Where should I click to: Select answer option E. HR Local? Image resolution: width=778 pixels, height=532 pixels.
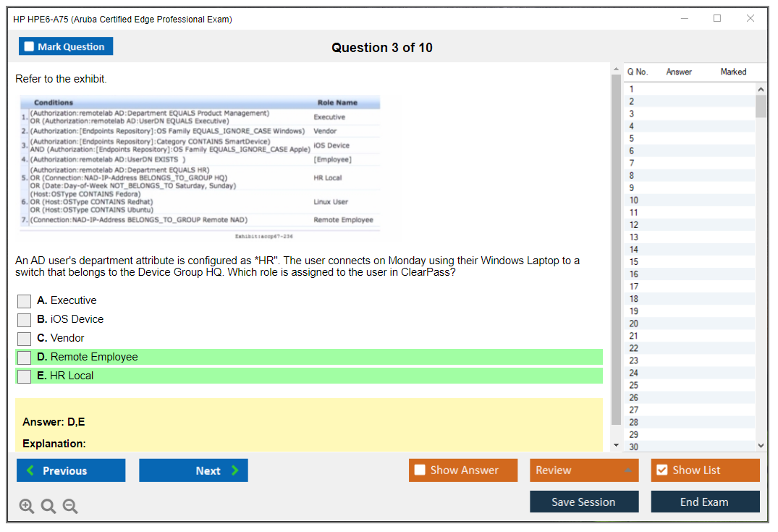[25, 376]
